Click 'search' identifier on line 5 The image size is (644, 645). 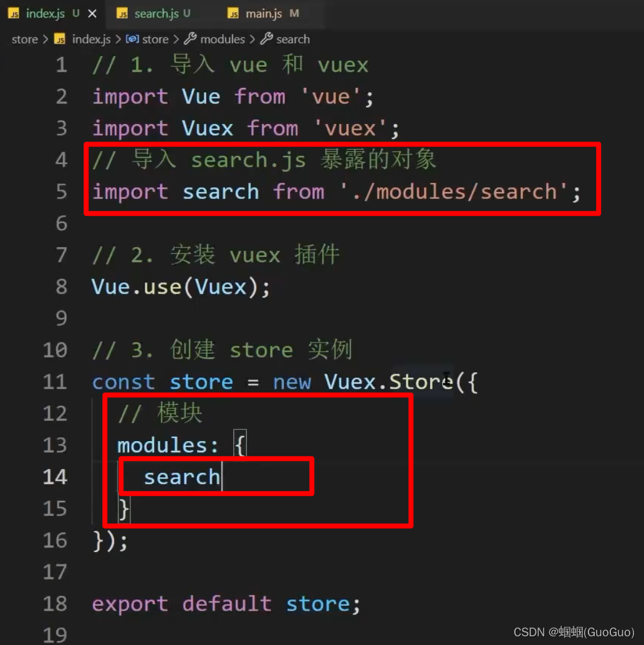(221, 192)
